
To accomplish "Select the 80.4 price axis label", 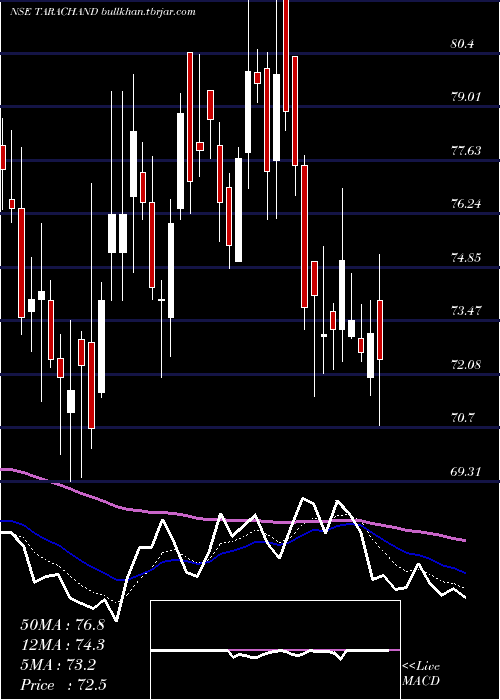I will pos(462,44).
